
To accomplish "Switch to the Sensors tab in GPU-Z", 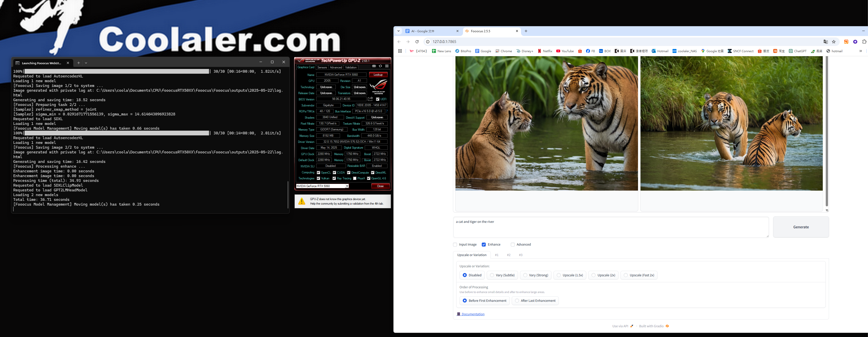I will click(322, 67).
